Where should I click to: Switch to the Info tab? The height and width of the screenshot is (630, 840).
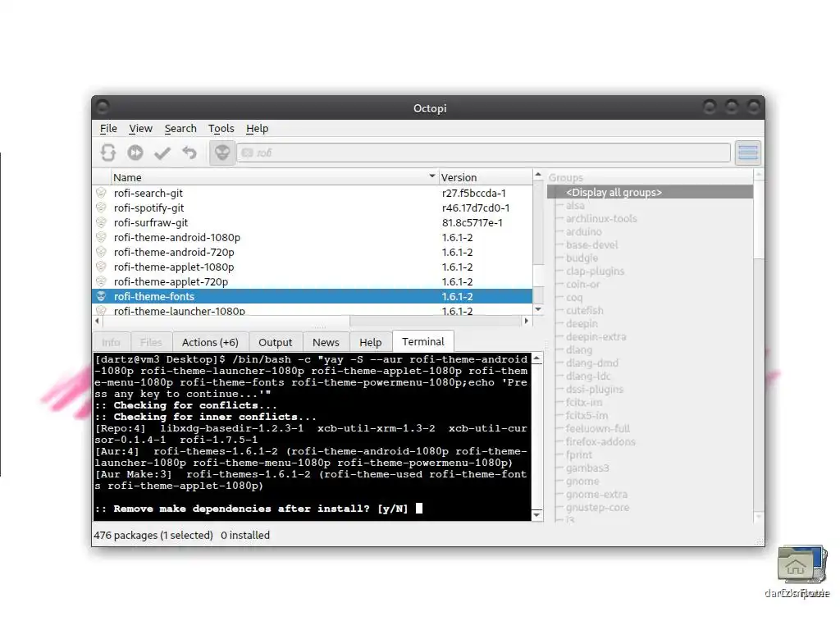click(x=111, y=342)
